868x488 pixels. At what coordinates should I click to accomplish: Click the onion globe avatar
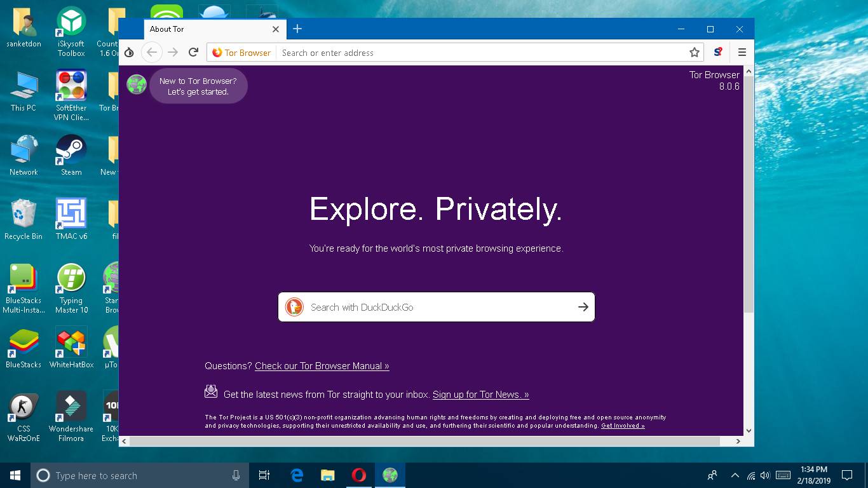pos(137,84)
